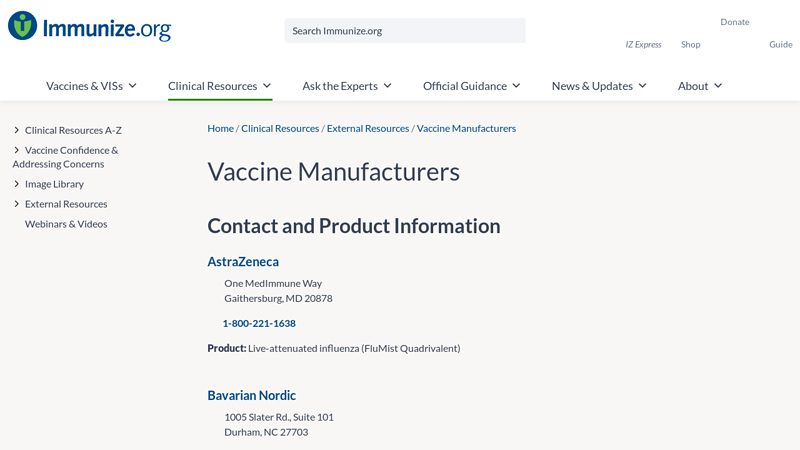Click the FluMist Quadrivalent product line
Image resolution: width=800 pixels, height=450 pixels.
pos(334,348)
